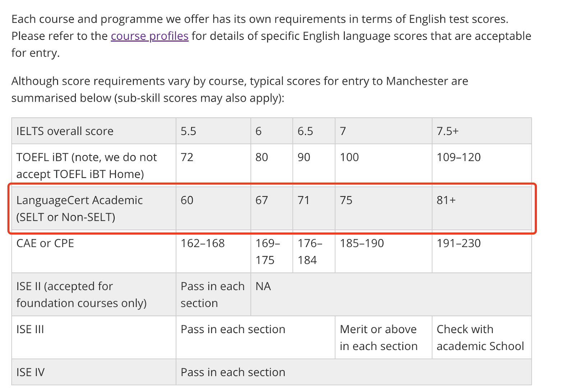Image resolution: width=575 pixels, height=392 pixels.
Task: Click the IELTS 6.5 column header
Action: [x=314, y=131]
